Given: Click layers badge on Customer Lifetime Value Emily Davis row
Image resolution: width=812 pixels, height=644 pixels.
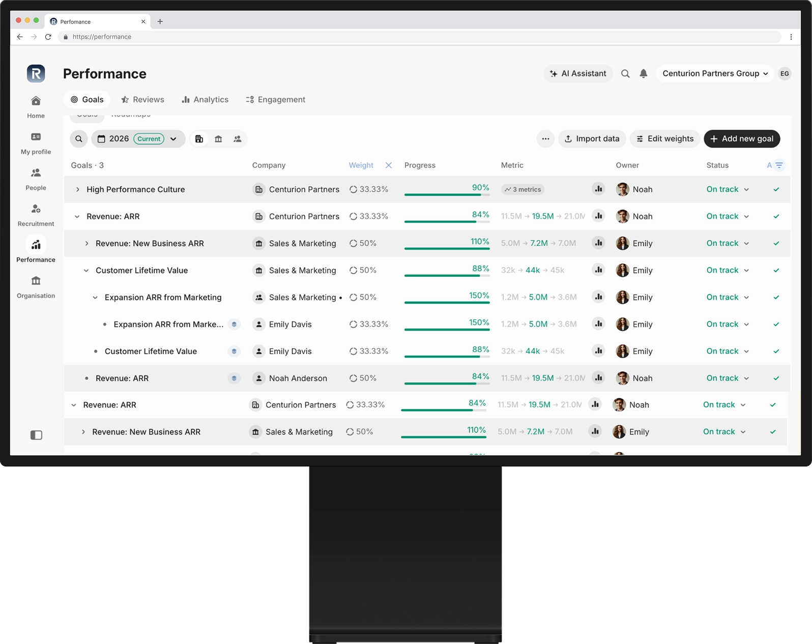Looking at the screenshot, I should 234,351.
